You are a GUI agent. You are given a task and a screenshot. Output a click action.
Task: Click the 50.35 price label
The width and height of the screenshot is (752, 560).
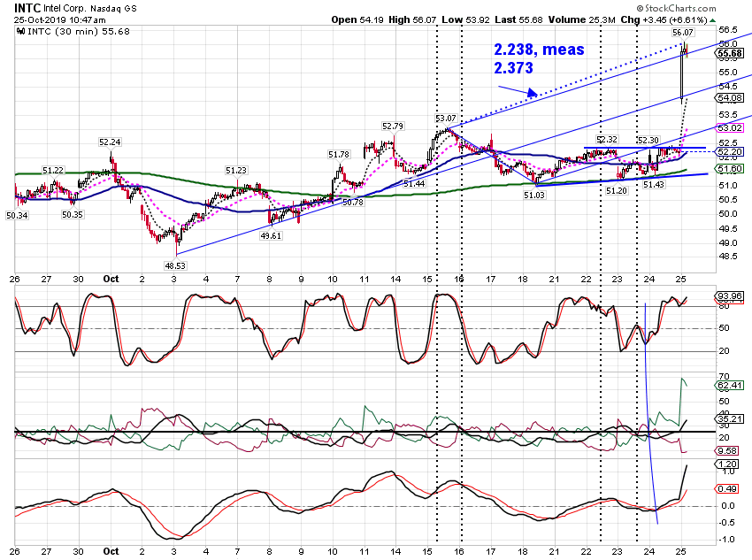73,215
